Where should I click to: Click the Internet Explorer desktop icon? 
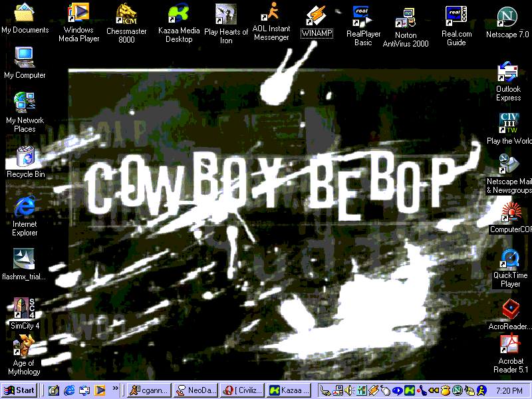(25, 215)
